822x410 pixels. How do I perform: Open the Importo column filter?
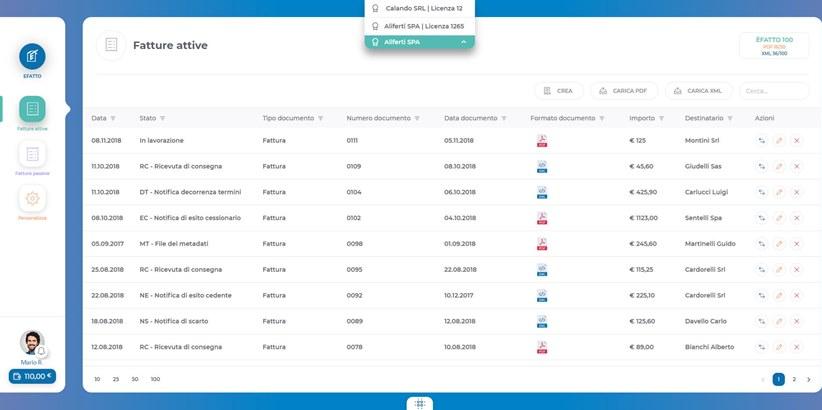pos(664,118)
